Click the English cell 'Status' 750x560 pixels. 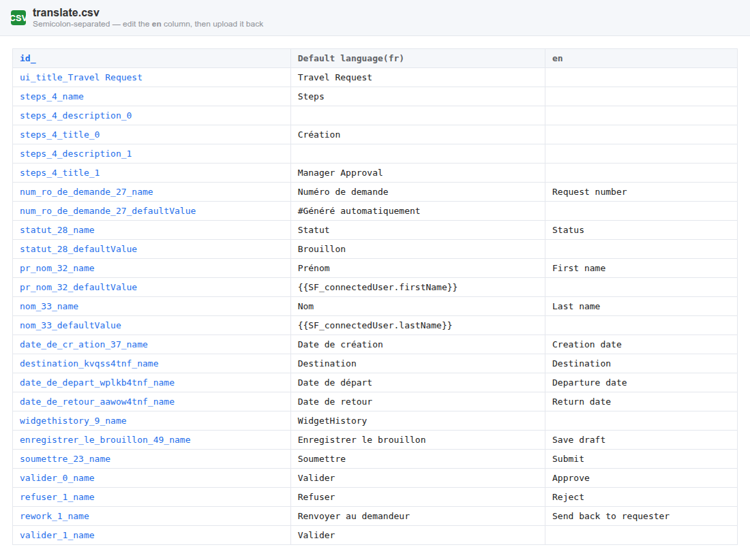tap(641, 230)
